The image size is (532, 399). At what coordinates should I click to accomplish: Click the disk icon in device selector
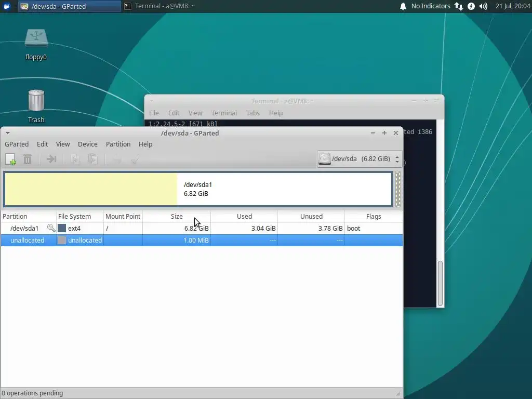click(324, 159)
